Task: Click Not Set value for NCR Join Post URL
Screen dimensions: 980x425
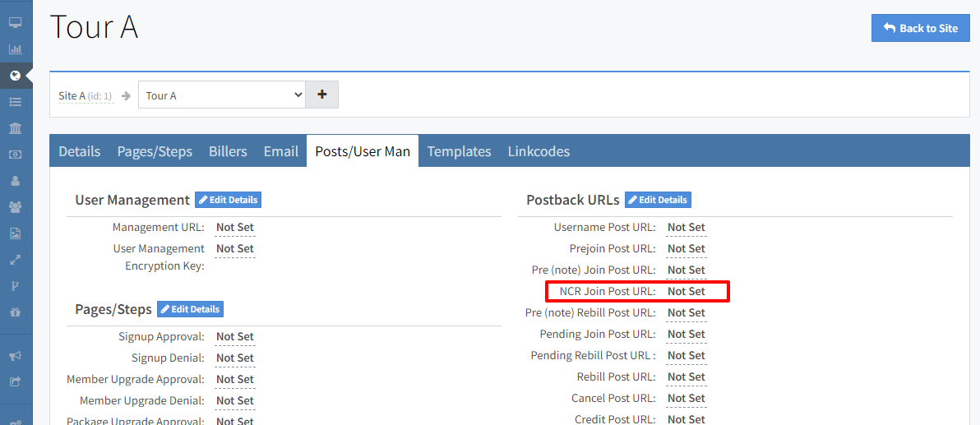Action: [x=686, y=291]
